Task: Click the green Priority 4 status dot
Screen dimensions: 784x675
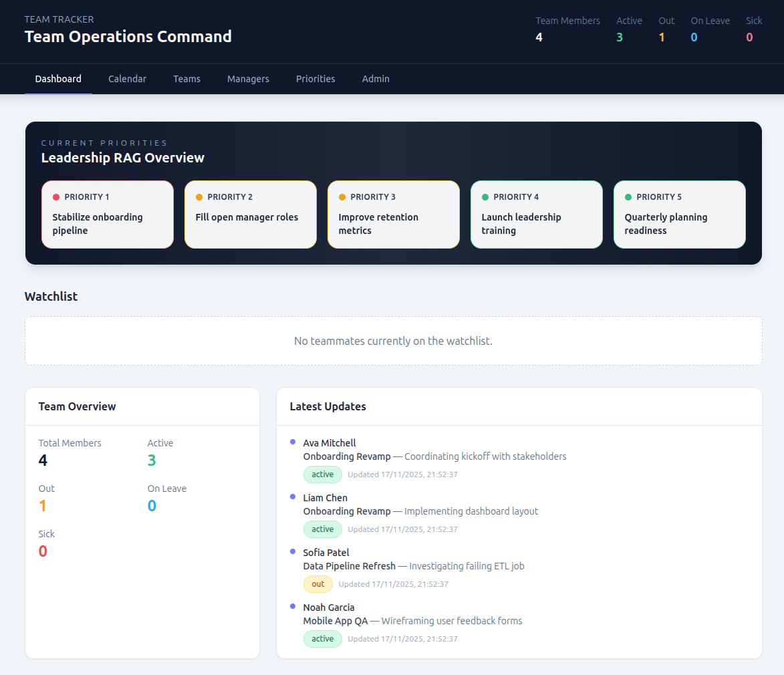Action: tap(485, 197)
